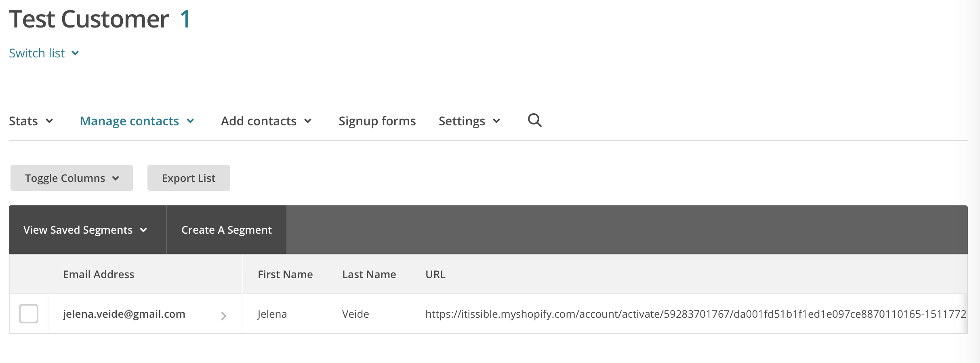
Task: Go to Signup forms
Action: [x=377, y=121]
